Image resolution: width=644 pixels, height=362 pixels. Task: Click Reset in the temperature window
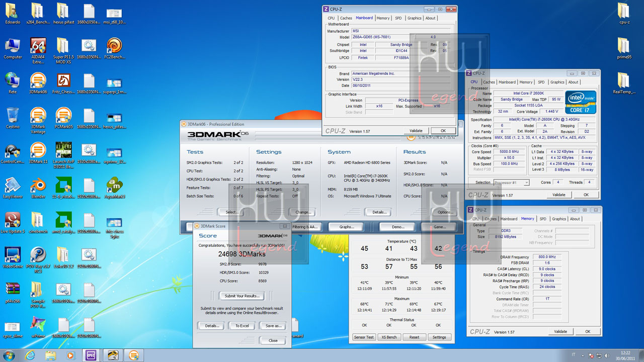pyautogui.click(x=414, y=337)
